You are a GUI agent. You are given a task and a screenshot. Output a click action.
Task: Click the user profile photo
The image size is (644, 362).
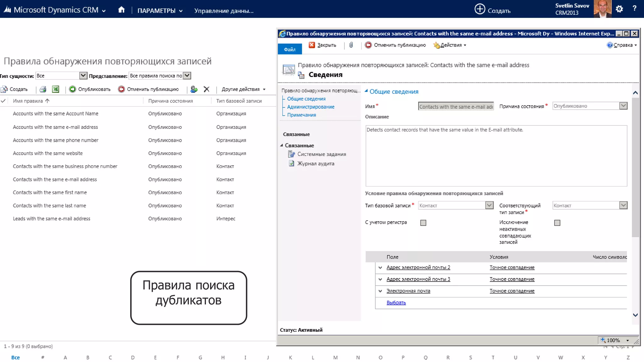click(602, 9)
